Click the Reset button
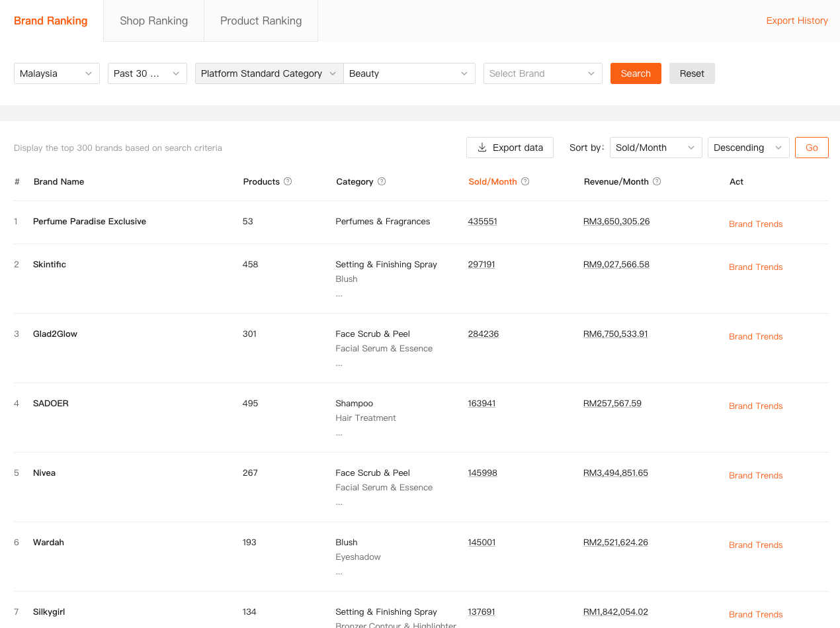Viewport: 840px width, 628px height. (x=692, y=73)
